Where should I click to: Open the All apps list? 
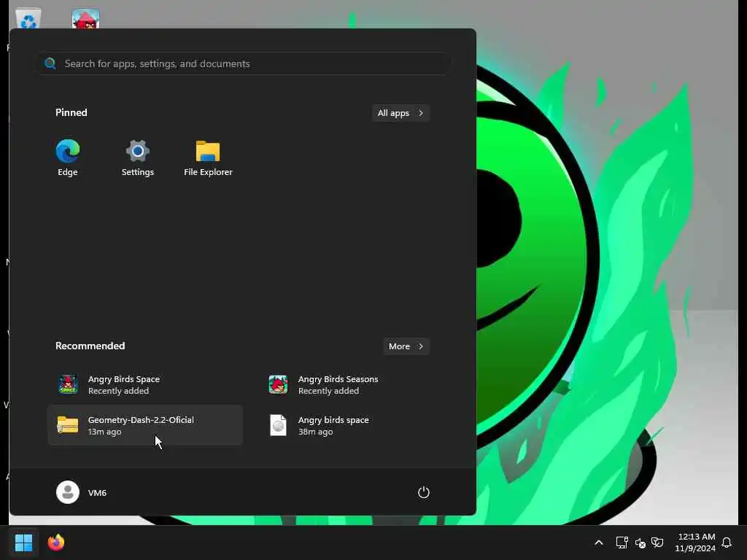400,113
